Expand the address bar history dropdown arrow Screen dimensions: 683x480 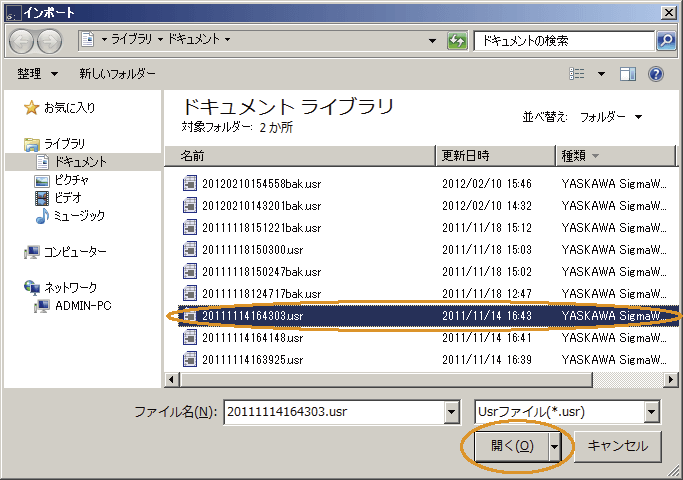(432, 41)
